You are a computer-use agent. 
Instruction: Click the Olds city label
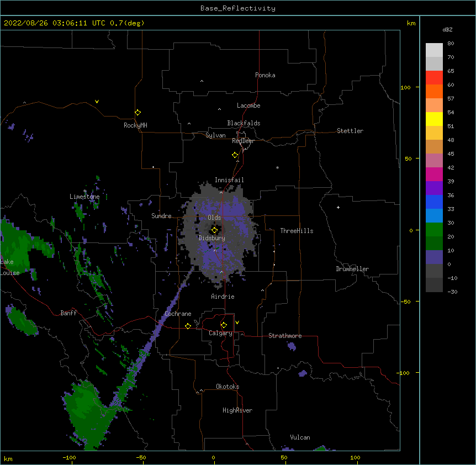[214, 218]
